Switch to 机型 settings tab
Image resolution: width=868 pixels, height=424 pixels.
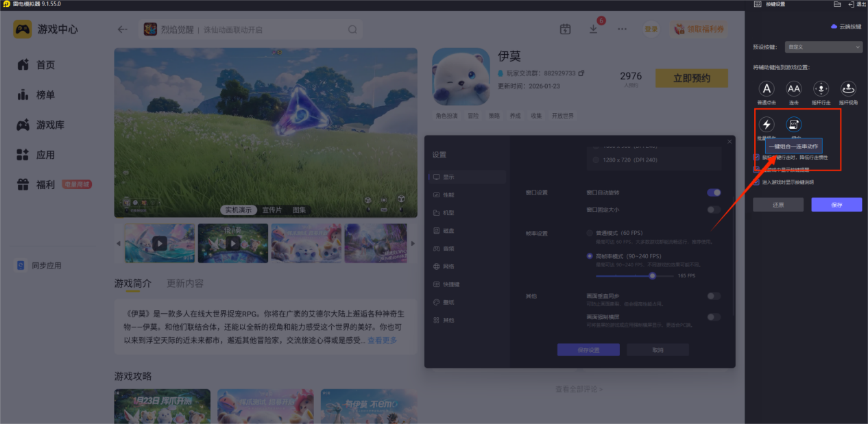(x=466, y=212)
